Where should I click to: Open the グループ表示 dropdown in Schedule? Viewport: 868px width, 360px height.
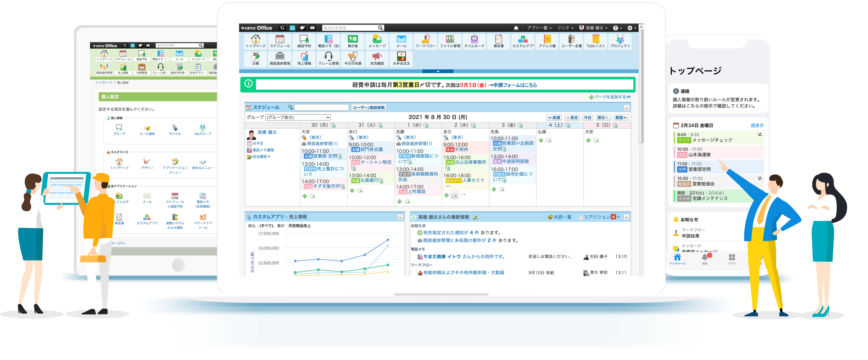coord(298,117)
